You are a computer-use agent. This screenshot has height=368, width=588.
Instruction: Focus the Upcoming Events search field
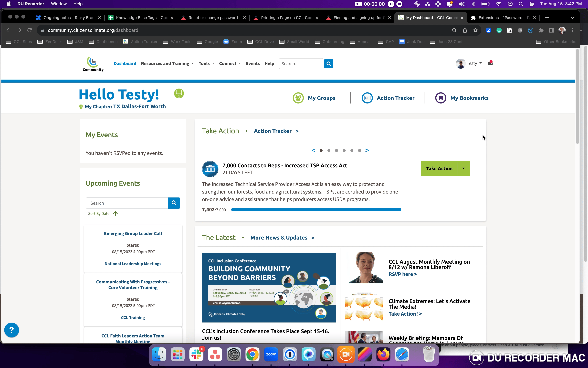127,203
